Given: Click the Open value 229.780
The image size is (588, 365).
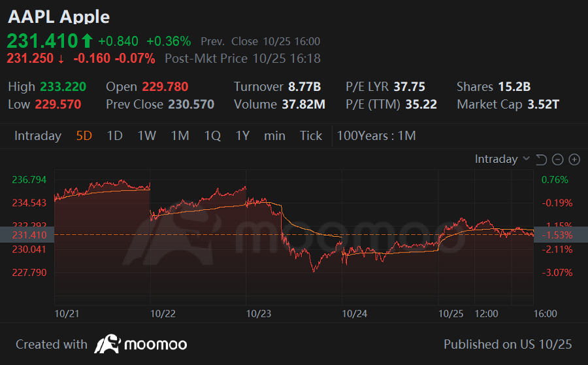Looking at the screenshot, I should click(x=165, y=87).
